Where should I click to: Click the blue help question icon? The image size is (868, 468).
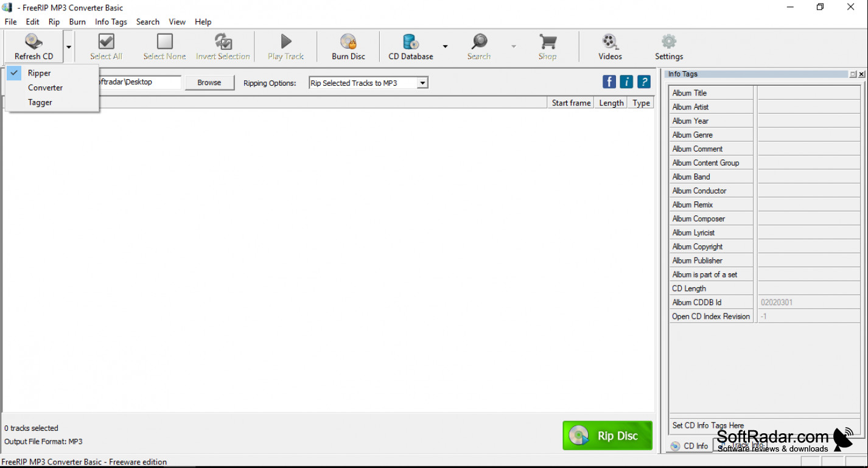644,82
